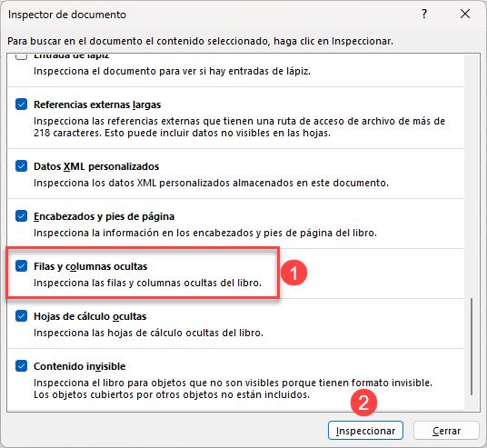Screen dimensions: 487x448
Task: Close the Inspector de documento dialog
Action: click(465, 14)
